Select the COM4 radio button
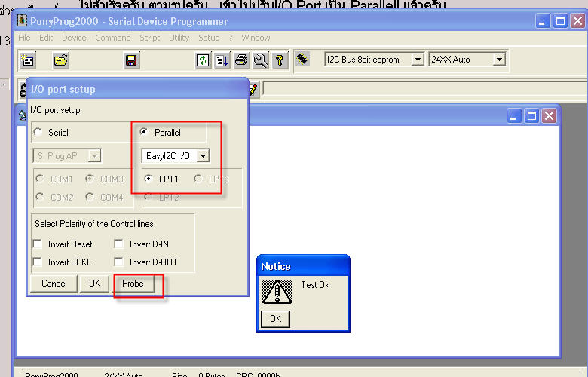 coord(89,197)
